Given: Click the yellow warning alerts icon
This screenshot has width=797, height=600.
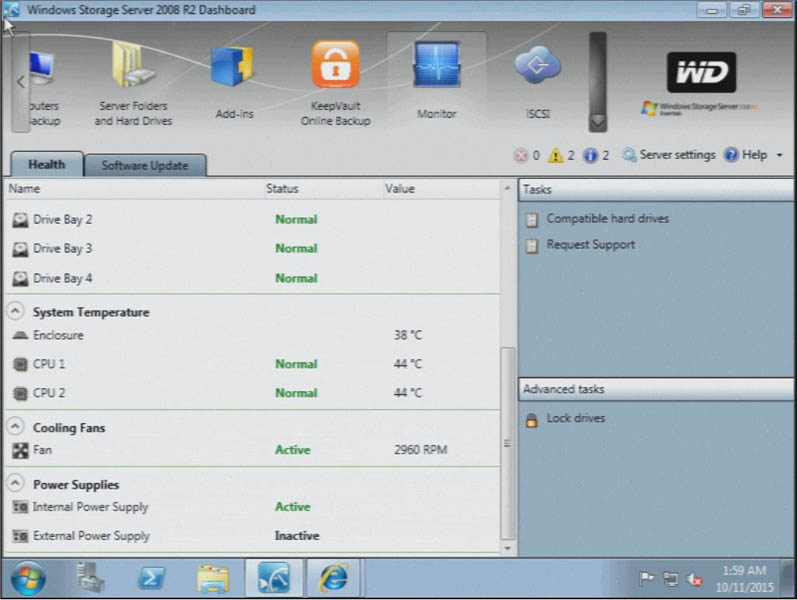Looking at the screenshot, I should click(x=555, y=155).
